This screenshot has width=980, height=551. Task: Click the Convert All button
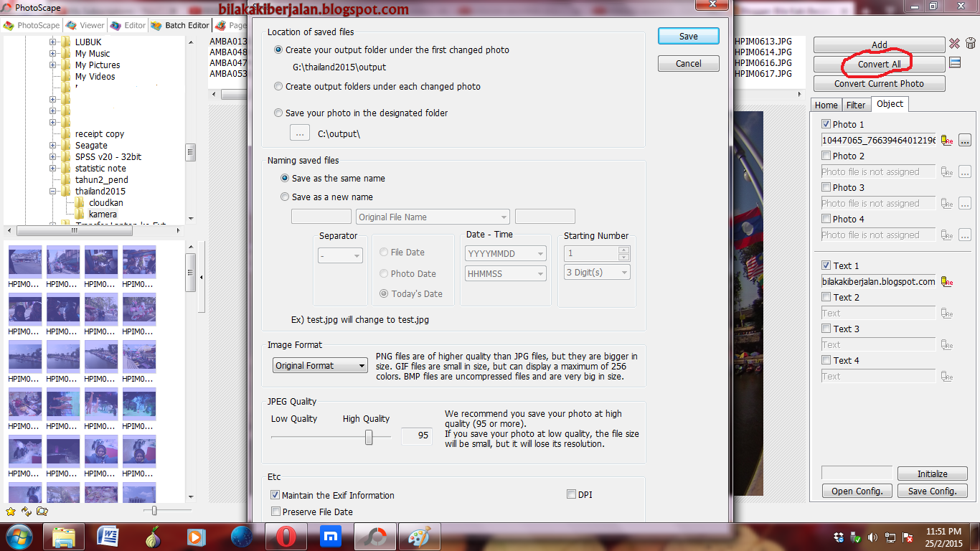point(879,64)
